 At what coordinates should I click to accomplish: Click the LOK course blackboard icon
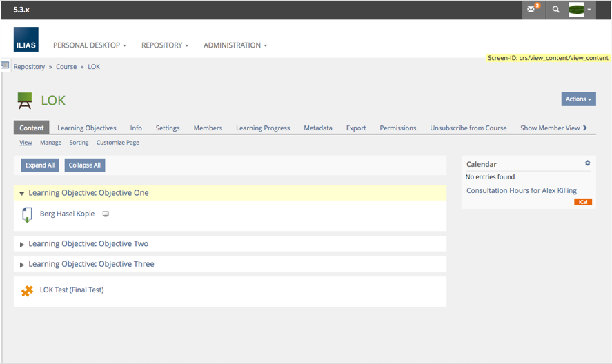pos(25,101)
